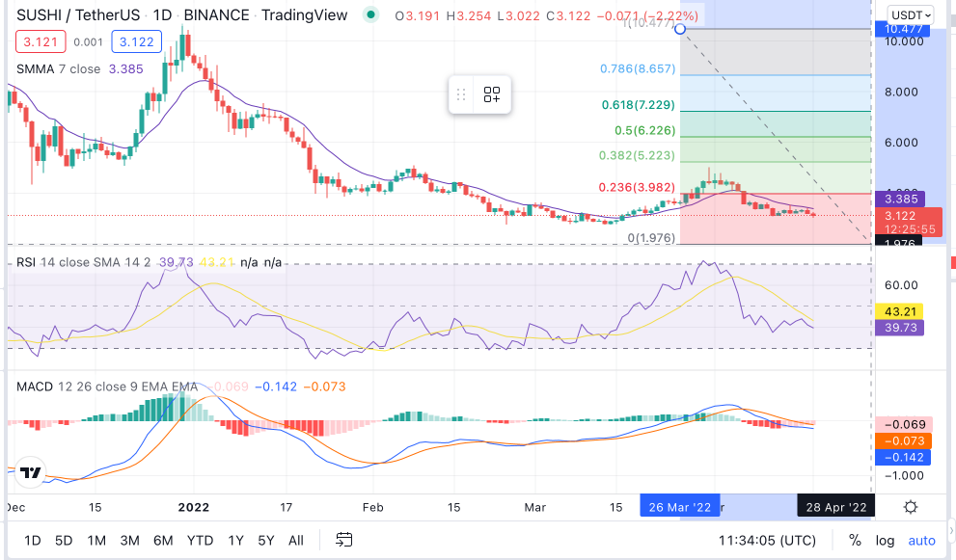Viewport: 956px width, 560px height.
Task: Click the red 3.122 current price axis label
Action: coord(909,222)
